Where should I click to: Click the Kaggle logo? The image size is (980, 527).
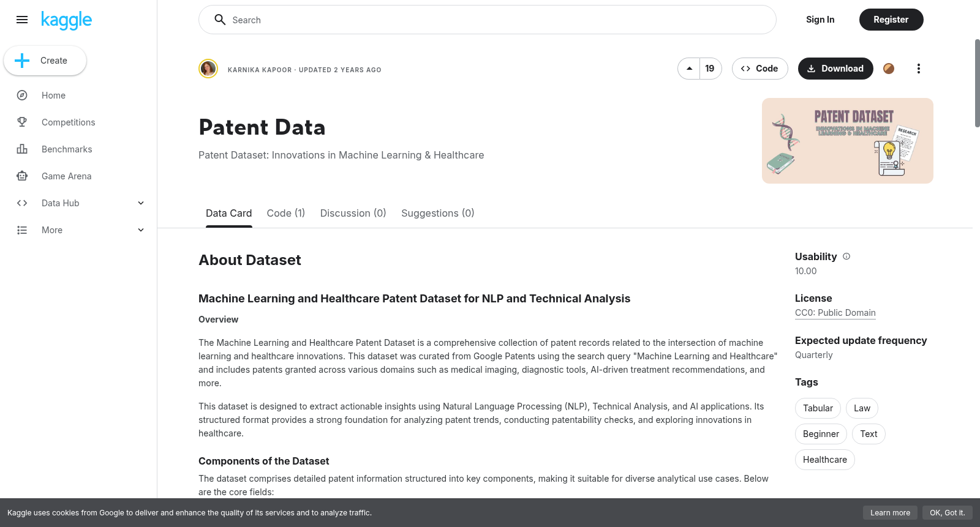[x=66, y=20]
